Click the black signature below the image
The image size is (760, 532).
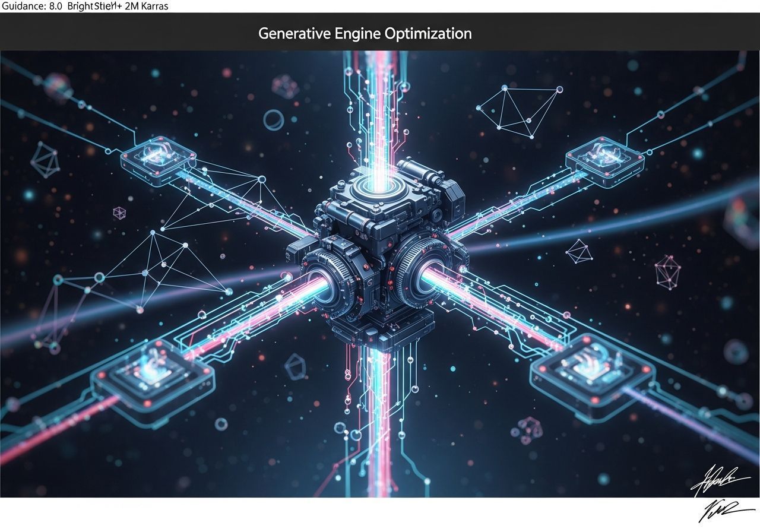click(724, 512)
